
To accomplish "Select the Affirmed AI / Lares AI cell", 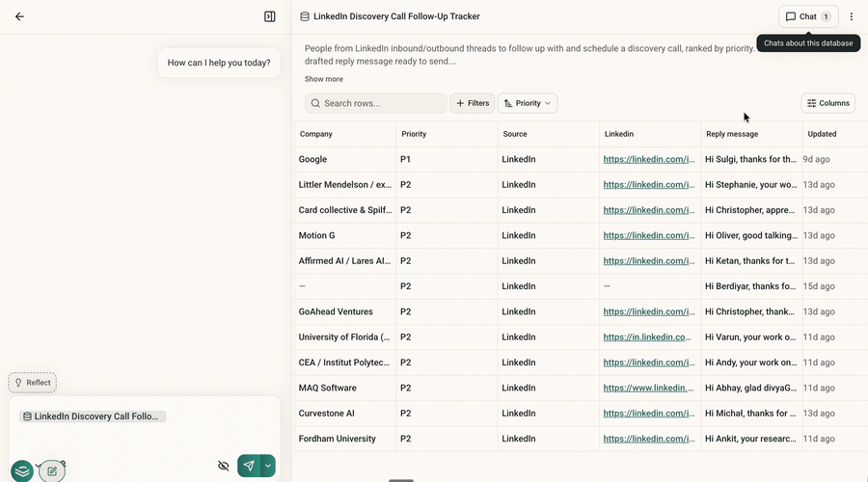I will point(345,261).
